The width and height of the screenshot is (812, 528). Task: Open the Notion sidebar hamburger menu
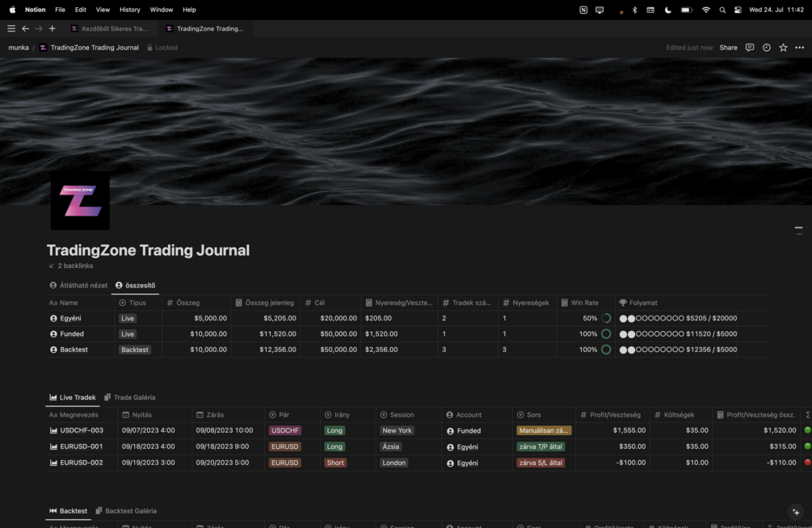11,28
